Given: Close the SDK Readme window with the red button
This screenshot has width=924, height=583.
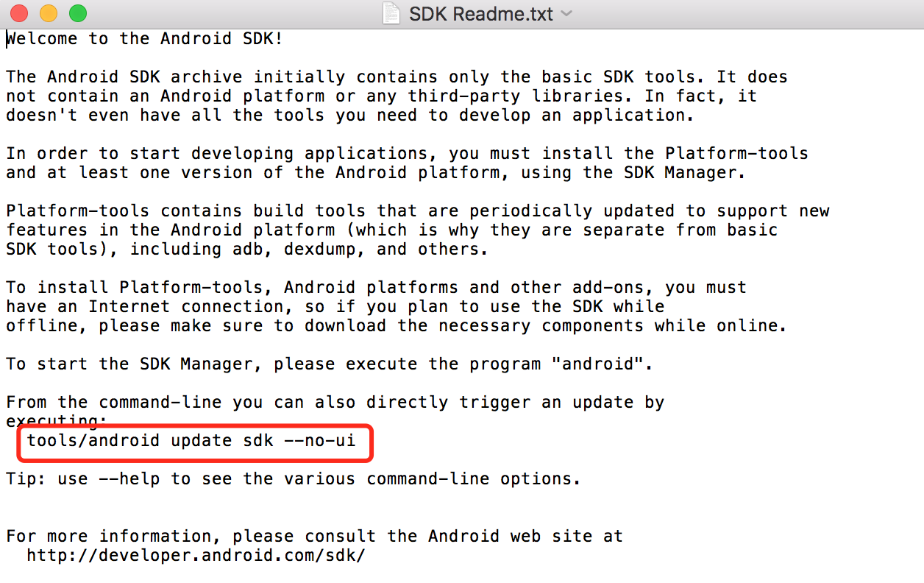Looking at the screenshot, I should pyautogui.click(x=19, y=13).
